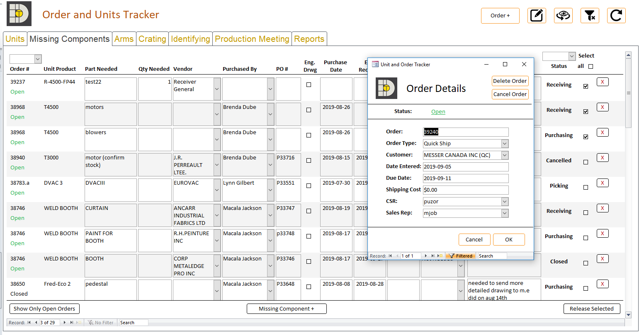Check select box for Cancelled row

point(586,162)
